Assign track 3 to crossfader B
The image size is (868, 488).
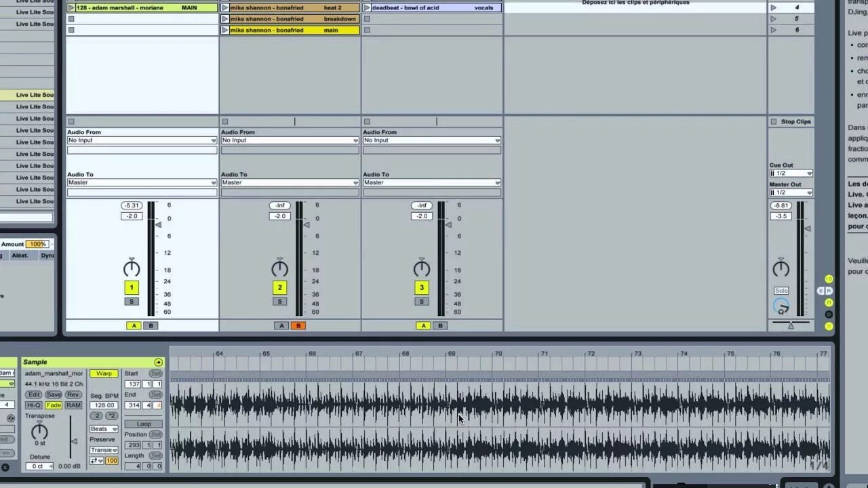click(x=439, y=326)
